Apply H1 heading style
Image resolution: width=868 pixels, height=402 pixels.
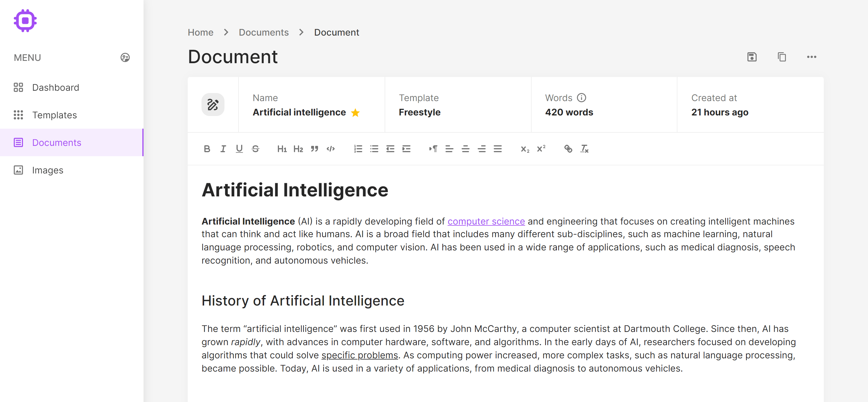point(282,148)
